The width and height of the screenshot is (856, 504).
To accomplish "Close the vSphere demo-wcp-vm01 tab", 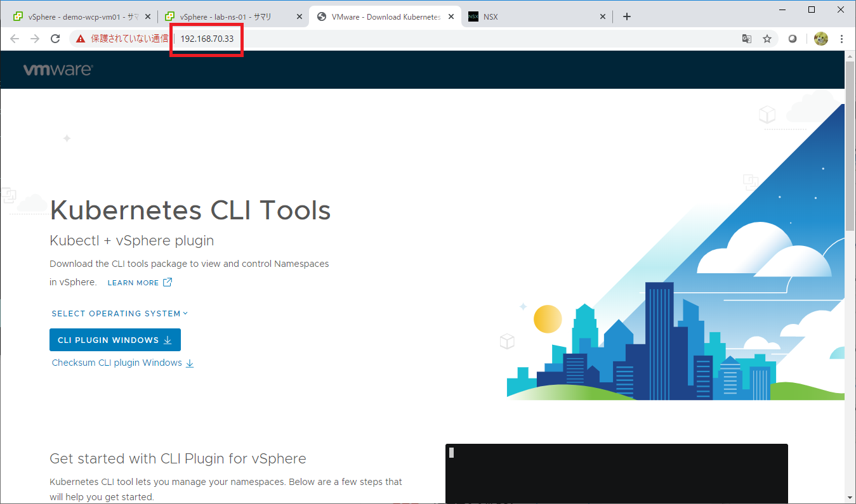I will click(148, 17).
